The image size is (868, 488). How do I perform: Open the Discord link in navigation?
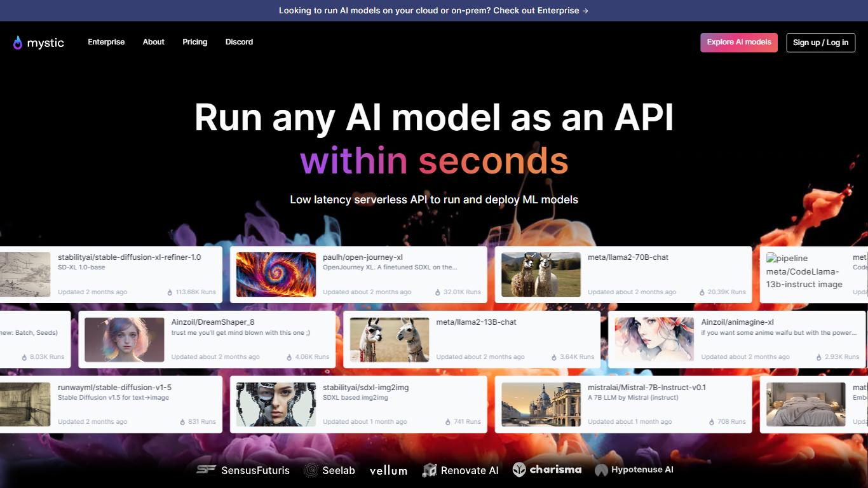pyautogui.click(x=239, y=42)
